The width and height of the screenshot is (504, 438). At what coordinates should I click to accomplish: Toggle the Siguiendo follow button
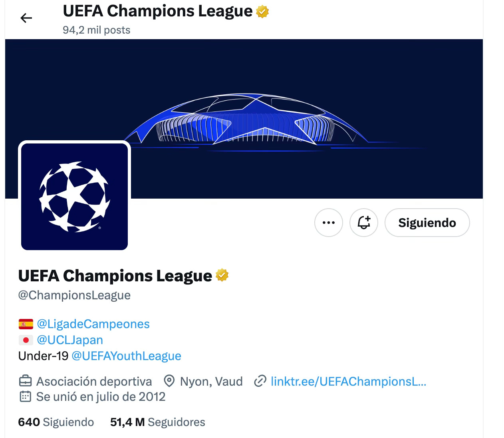click(x=427, y=223)
